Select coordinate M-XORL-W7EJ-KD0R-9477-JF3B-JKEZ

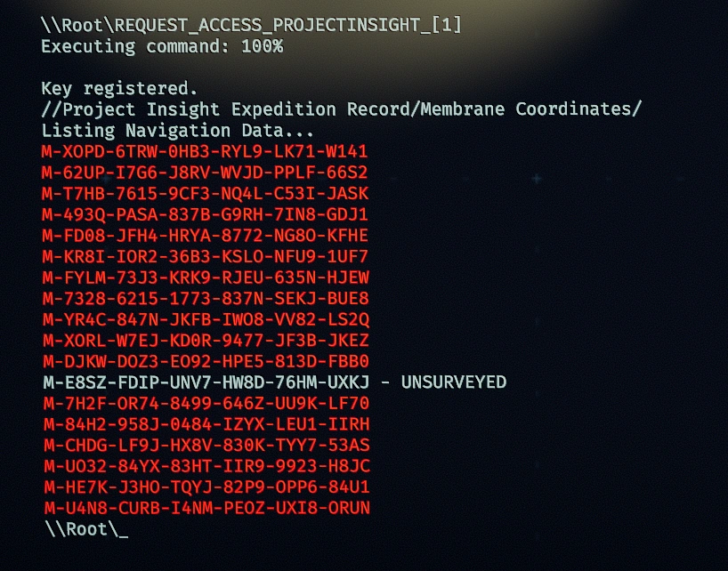coord(206,341)
